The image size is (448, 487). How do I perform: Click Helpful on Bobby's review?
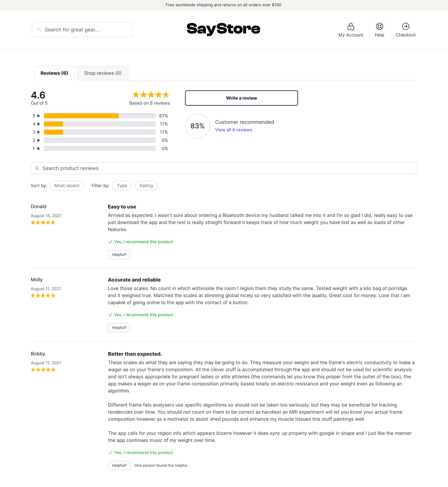(119, 465)
